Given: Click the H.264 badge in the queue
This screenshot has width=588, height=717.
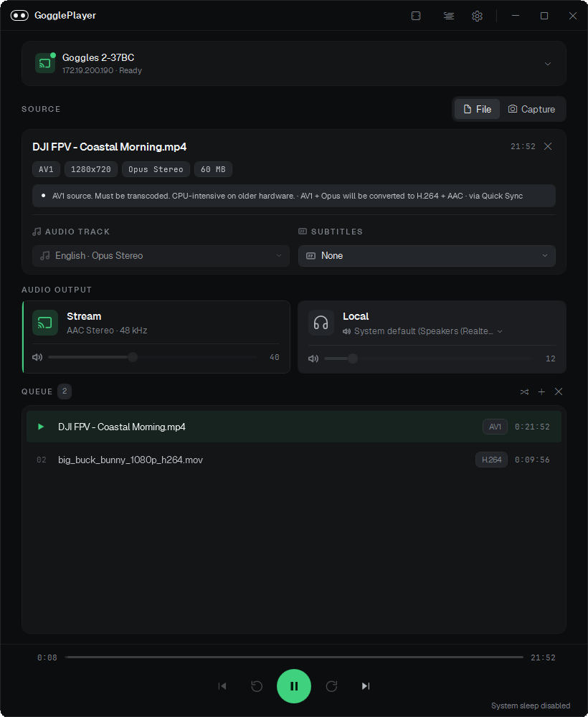Looking at the screenshot, I should [491, 460].
